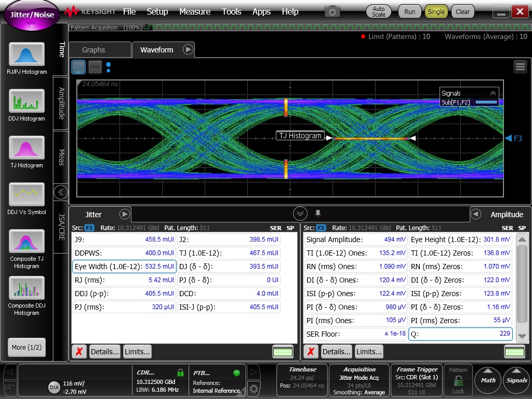This screenshot has width=532, height=399.
Task: Toggle the Single acquisition mode
Action: [x=436, y=11]
